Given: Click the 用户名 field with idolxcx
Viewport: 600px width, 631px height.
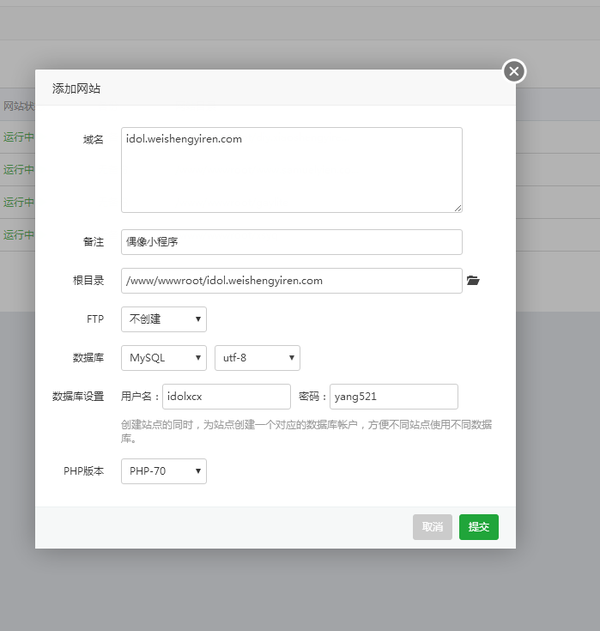Looking at the screenshot, I should (x=226, y=396).
